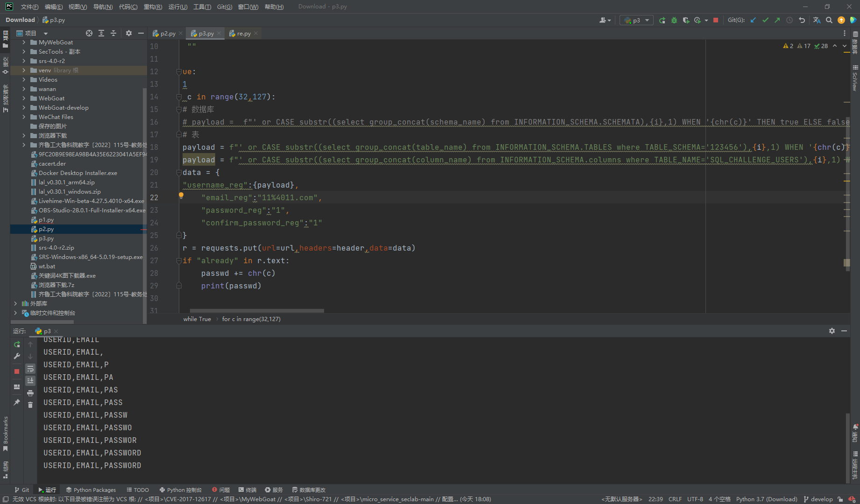Click the Git Push arrow icon
The height and width of the screenshot is (504, 860).
tap(777, 20)
